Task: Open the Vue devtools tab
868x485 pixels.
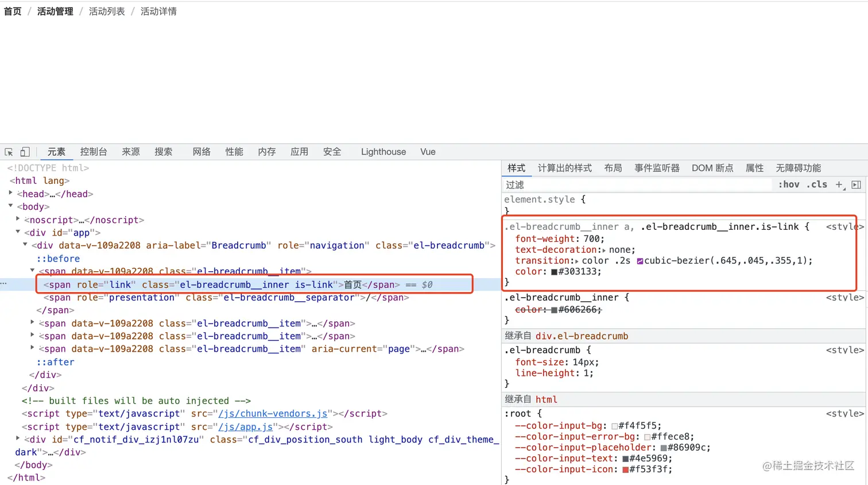Action: point(428,152)
